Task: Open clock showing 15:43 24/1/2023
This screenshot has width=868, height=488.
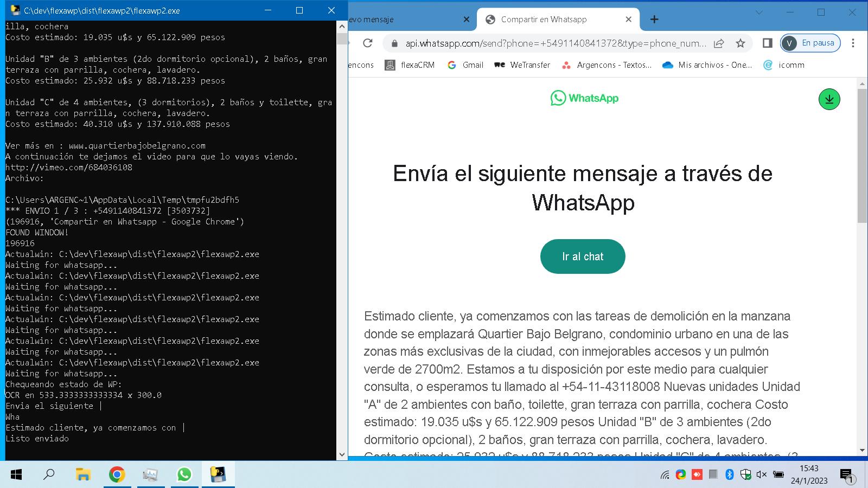Action: coord(809,474)
